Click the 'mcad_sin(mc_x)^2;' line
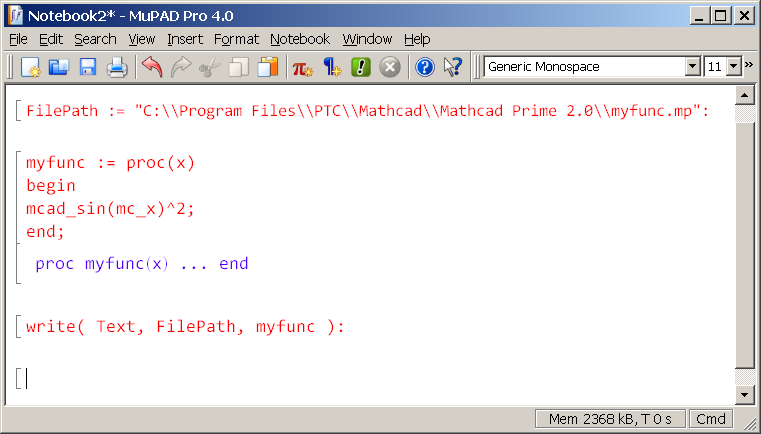Viewport: 761px width, 434px height. coord(110,209)
